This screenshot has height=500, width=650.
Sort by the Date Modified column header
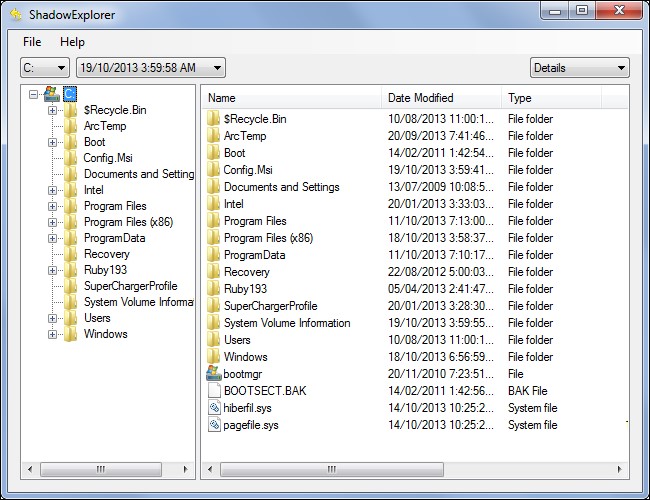441,98
